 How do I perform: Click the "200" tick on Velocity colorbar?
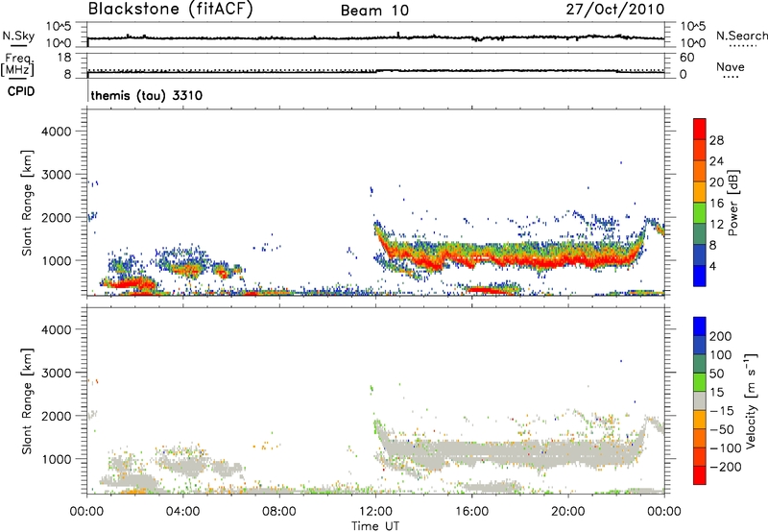[x=721, y=336]
